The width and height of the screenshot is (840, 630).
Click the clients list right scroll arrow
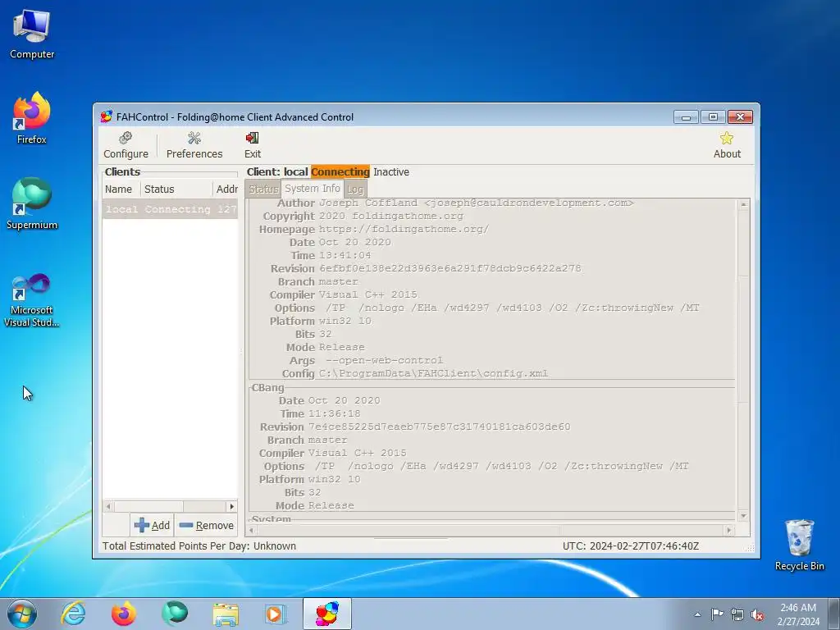pos(231,506)
